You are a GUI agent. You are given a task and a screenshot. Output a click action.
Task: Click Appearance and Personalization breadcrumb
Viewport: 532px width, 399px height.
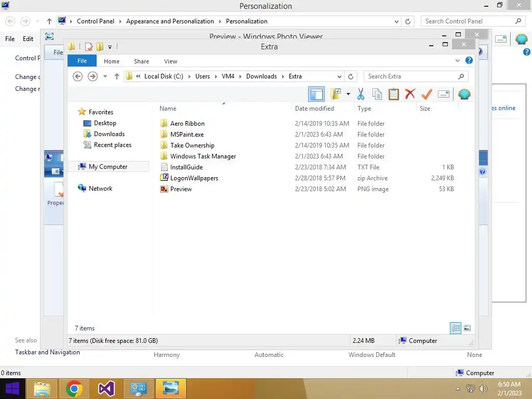[x=170, y=21]
